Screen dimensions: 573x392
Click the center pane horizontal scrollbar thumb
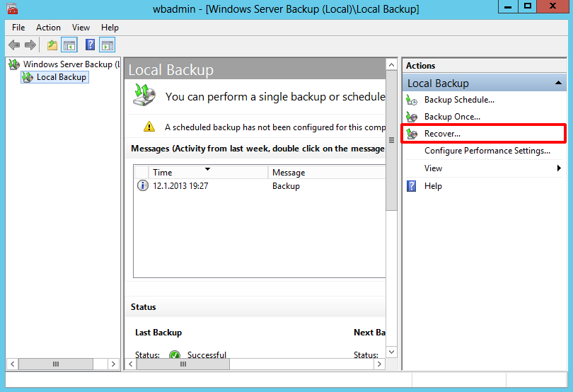pos(183,364)
